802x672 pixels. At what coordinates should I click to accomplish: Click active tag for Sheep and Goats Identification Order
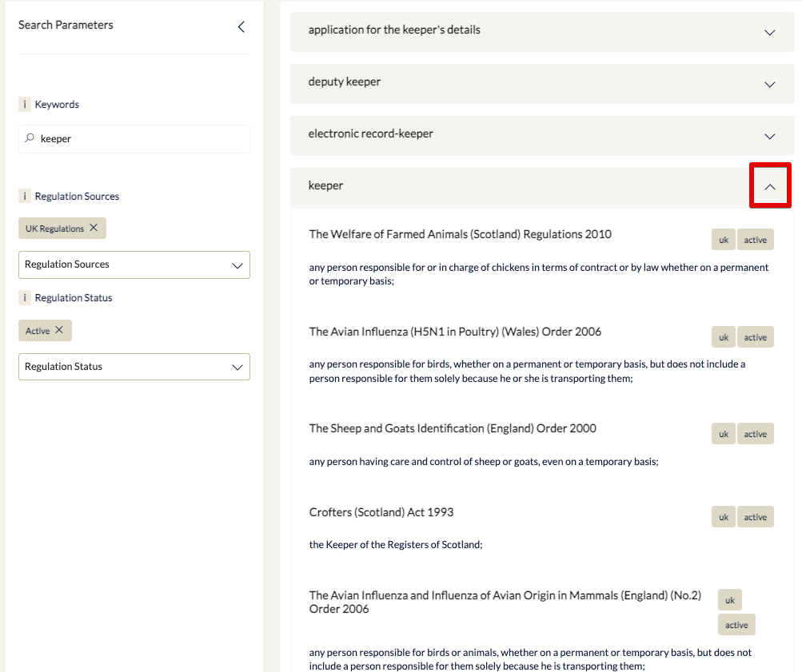[755, 434]
